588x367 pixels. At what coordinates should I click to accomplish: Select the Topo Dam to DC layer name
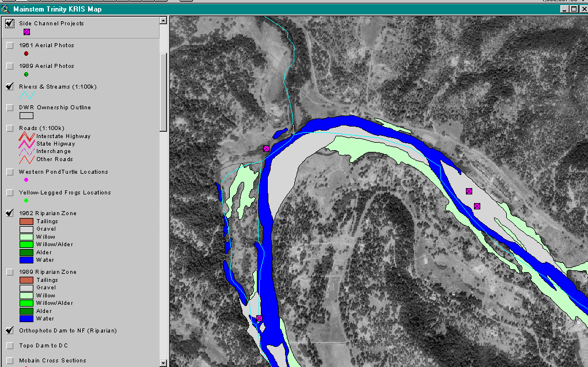coord(44,346)
